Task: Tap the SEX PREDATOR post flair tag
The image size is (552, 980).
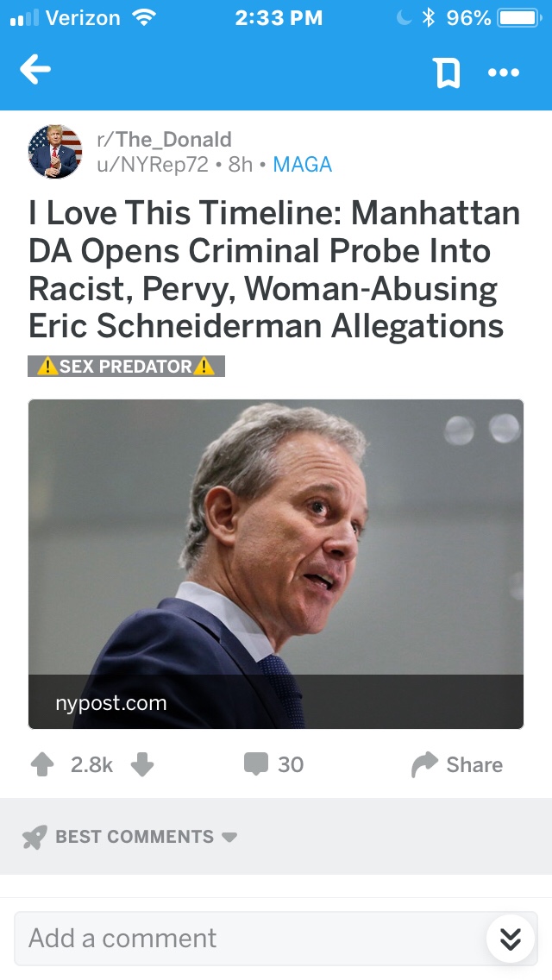Action: point(126,366)
